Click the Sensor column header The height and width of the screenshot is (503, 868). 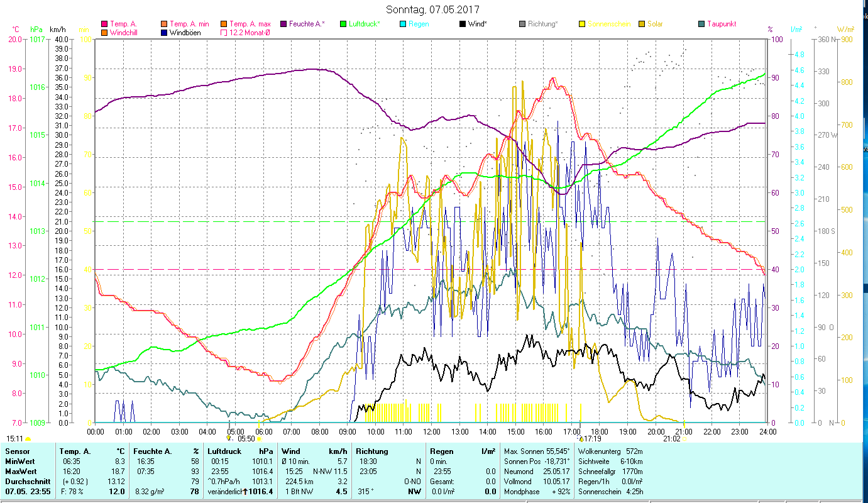click(17, 451)
